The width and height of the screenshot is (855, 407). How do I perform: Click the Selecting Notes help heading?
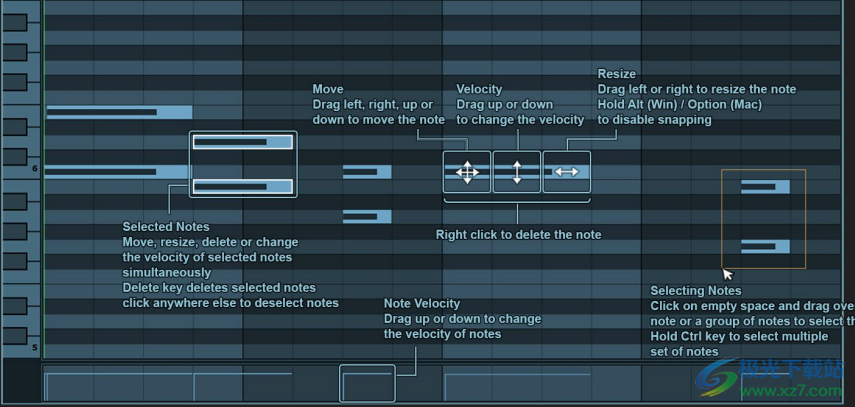[696, 291]
